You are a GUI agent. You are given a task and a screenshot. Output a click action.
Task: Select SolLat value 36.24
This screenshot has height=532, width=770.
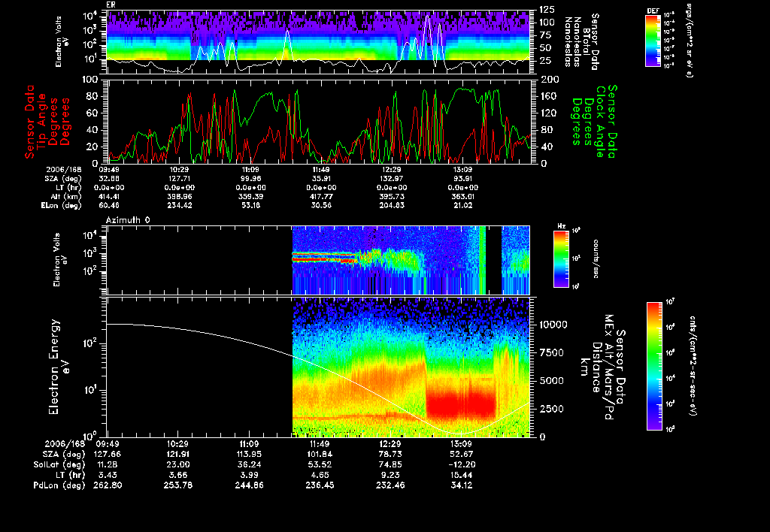249,464
